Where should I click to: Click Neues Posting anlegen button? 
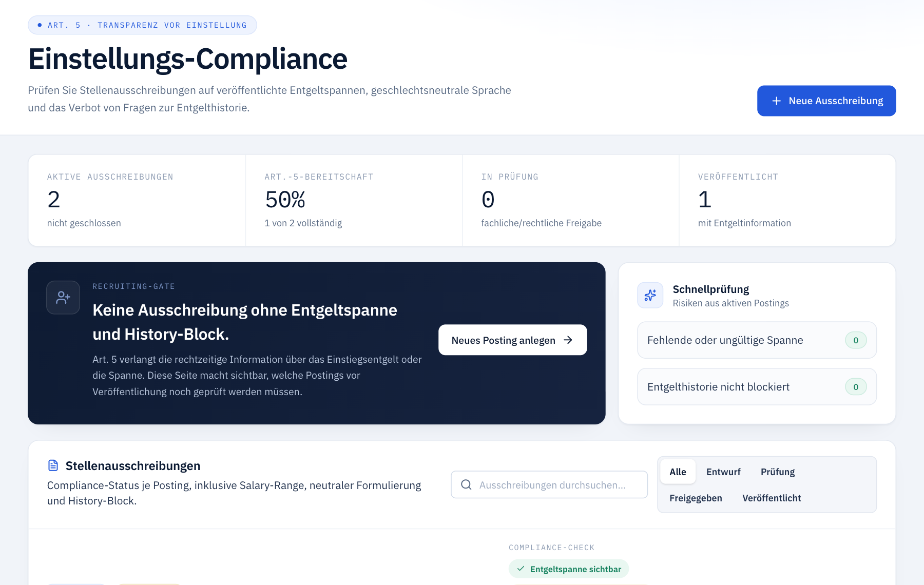[x=512, y=340]
